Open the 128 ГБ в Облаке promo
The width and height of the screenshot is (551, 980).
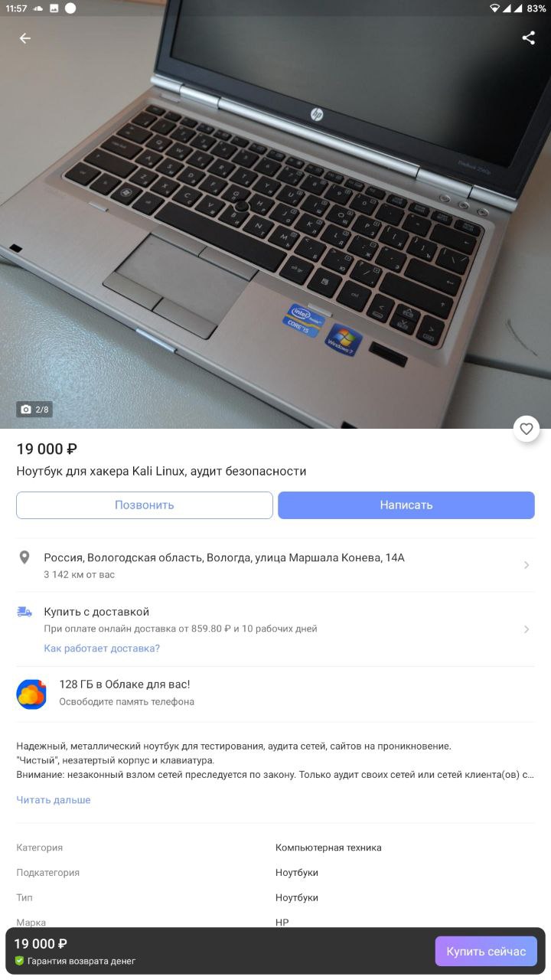[x=275, y=693]
